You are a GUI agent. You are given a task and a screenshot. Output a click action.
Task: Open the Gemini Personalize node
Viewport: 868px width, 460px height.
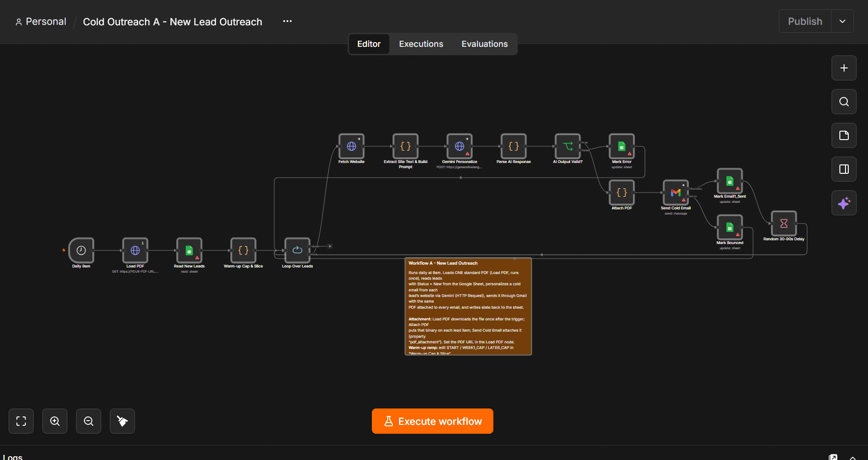pos(460,146)
